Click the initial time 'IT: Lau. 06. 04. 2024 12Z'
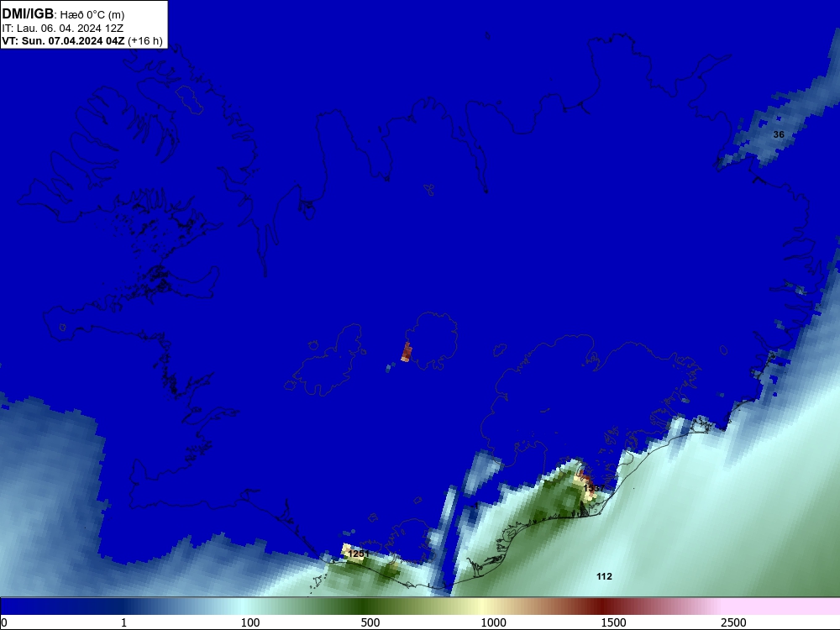Image resolution: width=840 pixels, height=630 pixels. click(62, 29)
